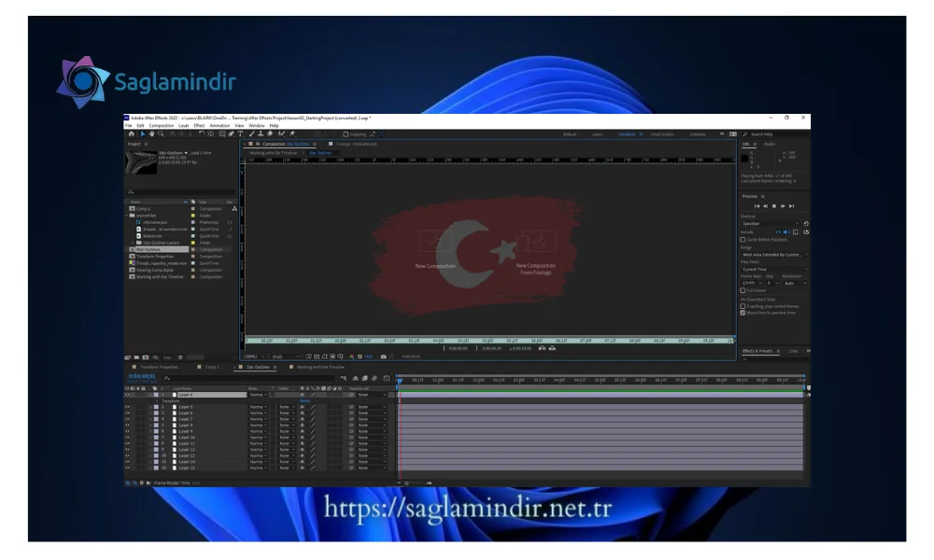Toggle 'If caching, play cached frames' checkbox
934x560 pixels.
(743, 306)
